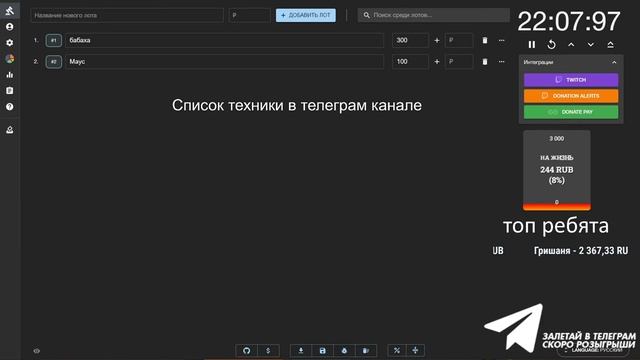The image size is (640, 360).
Task: Click the Twitch integration button
Action: (571, 80)
